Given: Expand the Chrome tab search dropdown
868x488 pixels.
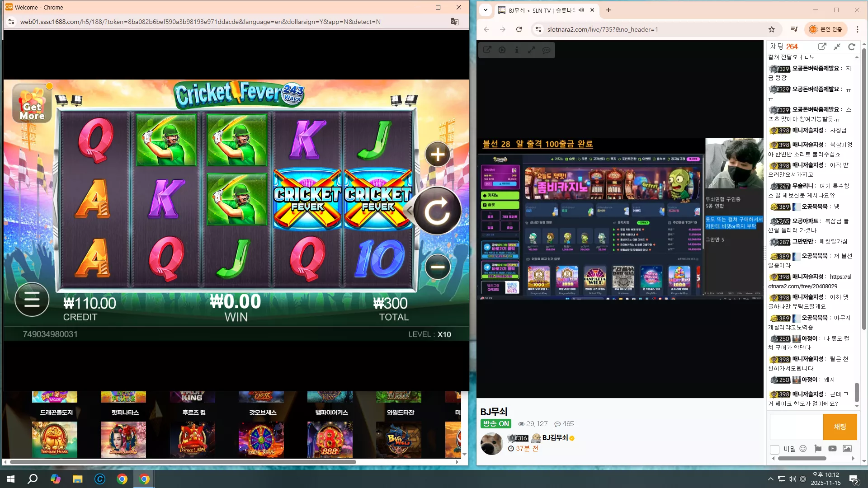Looking at the screenshot, I should 486,10.
